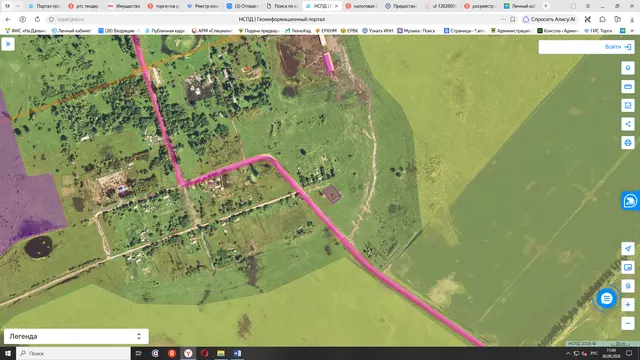Switch to the Портал tab
The height and width of the screenshot is (360, 640).
44,6
